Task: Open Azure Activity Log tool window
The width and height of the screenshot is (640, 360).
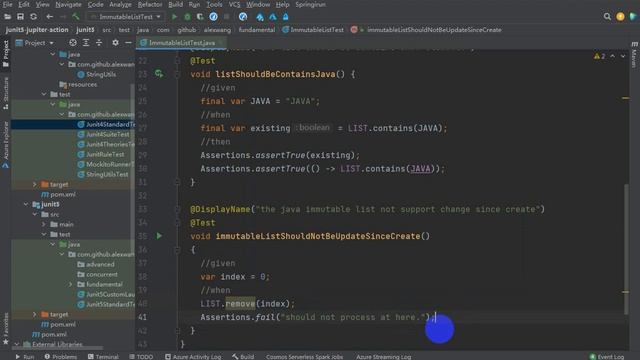Action: (x=193, y=356)
